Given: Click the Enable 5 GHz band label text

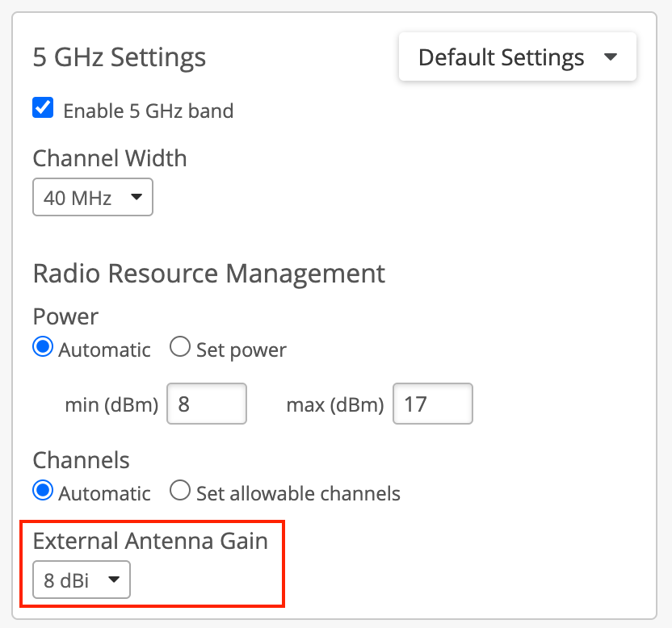Looking at the screenshot, I should coord(148,111).
